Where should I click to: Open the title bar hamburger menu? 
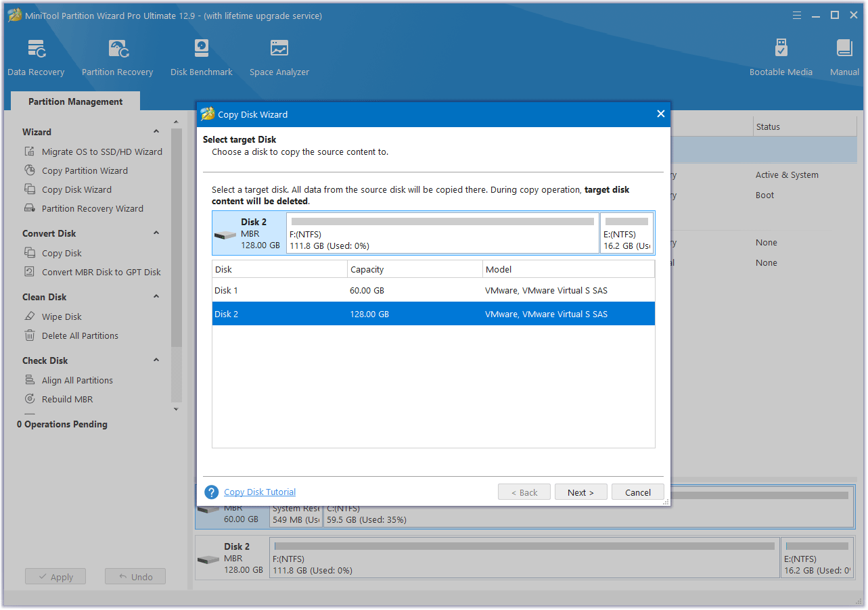coord(798,15)
